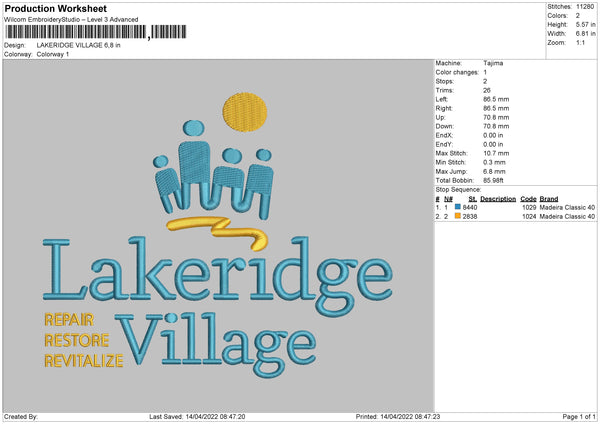Click the Left value 86.5 mm
Image resolution: width=600 pixels, height=424 pixels.
tap(496, 99)
